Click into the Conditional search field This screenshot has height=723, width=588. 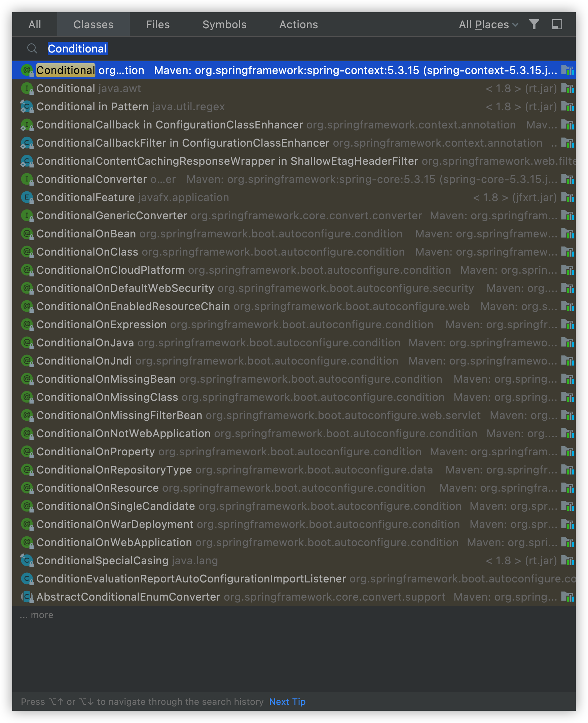294,48
